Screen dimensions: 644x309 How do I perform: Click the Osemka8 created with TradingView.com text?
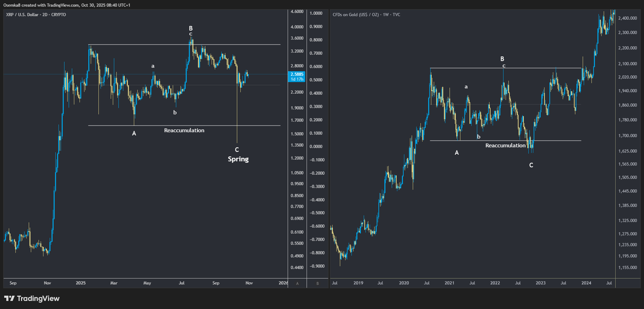(x=67, y=5)
